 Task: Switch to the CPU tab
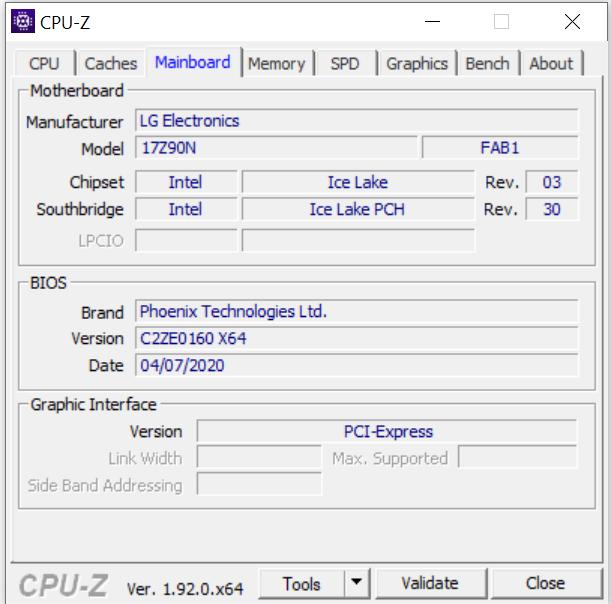(x=44, y=63)
